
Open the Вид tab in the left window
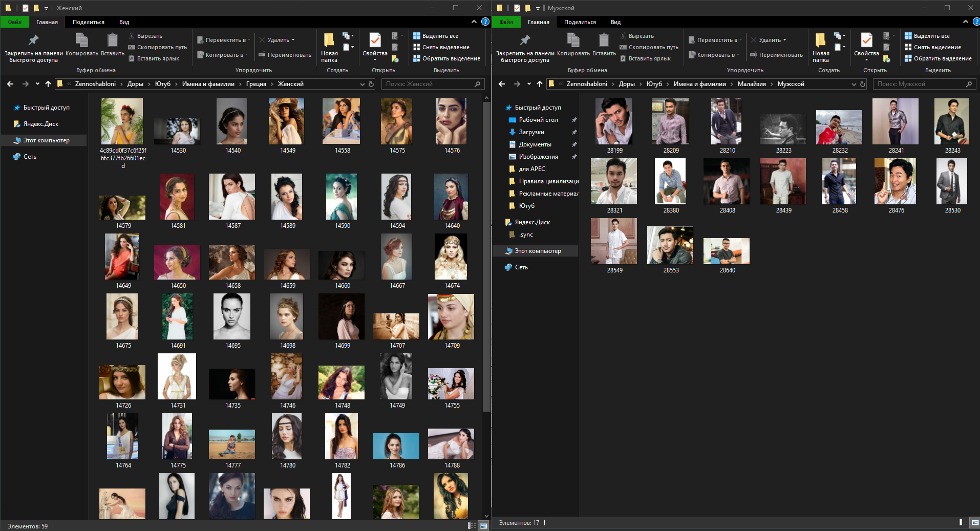click(x=124, y=22)
